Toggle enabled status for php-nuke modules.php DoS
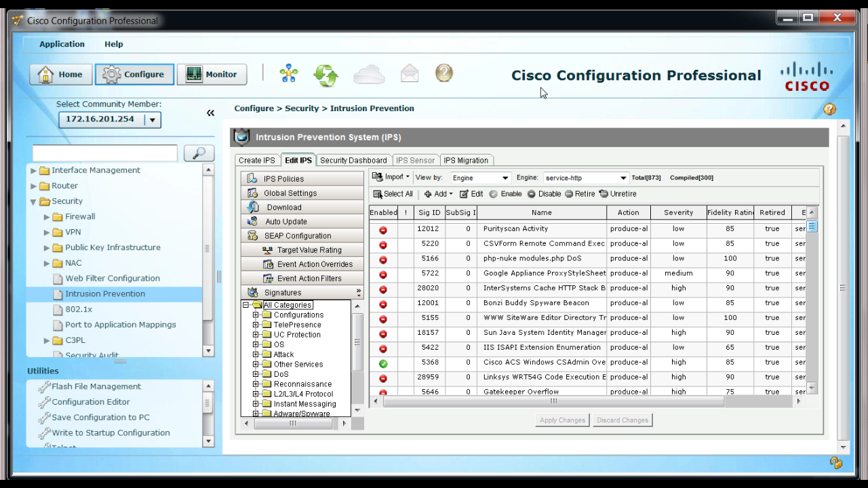 pyautogui.click(x=383, y=259)
